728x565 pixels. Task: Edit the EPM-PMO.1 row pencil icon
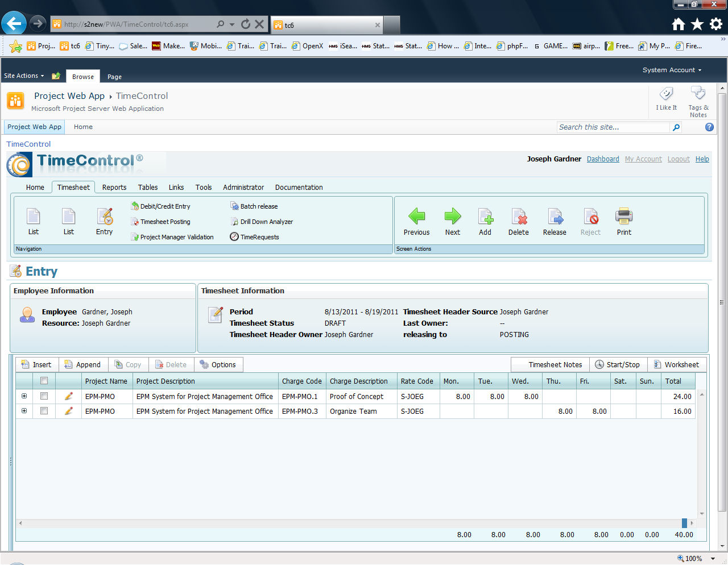[69, 396]
